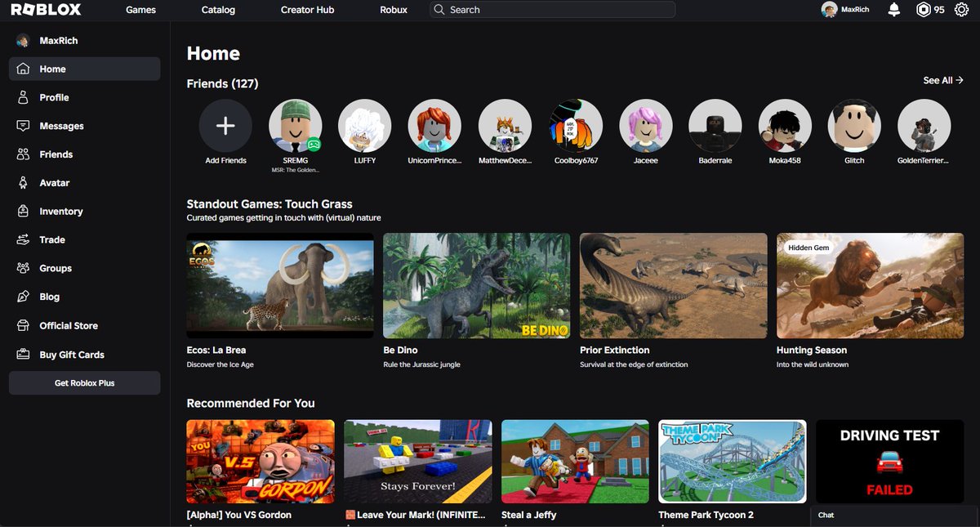980x527 pixels.
Task: Click MaxRich username in top bar
Action: pos(855,10)
